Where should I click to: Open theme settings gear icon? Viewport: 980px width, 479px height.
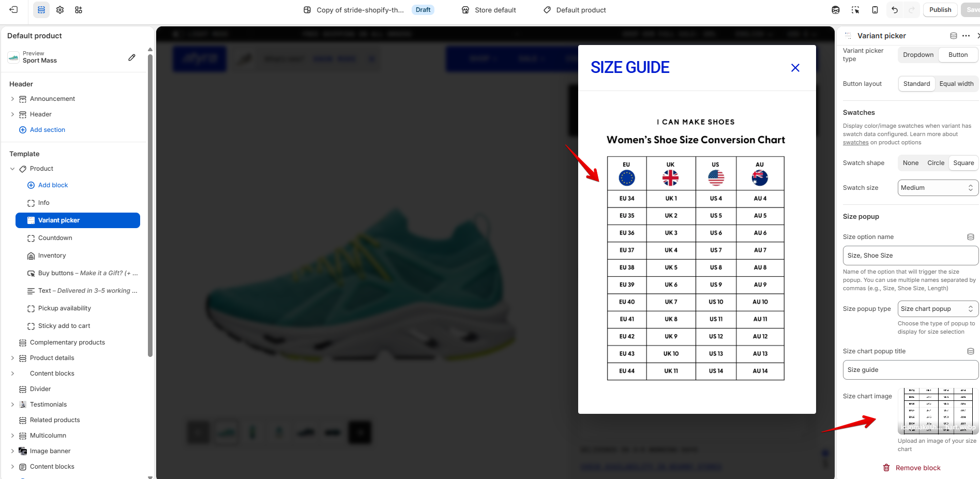60,10
